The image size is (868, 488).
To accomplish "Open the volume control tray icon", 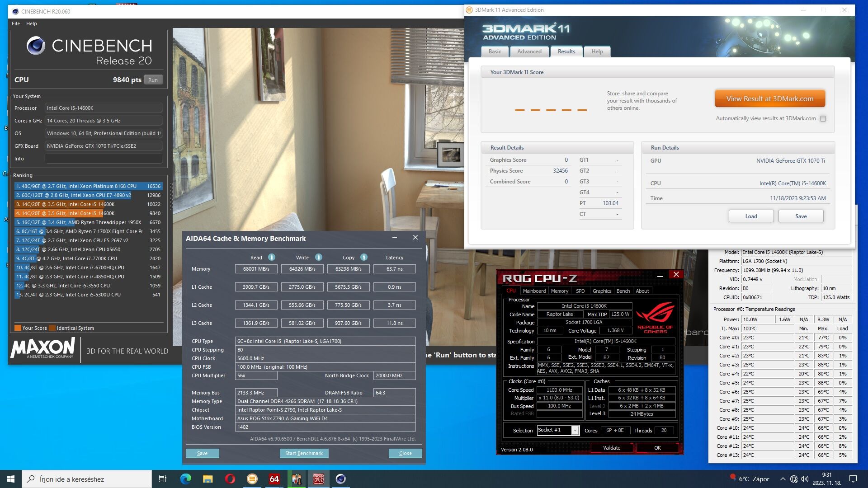I will (804, 479).
